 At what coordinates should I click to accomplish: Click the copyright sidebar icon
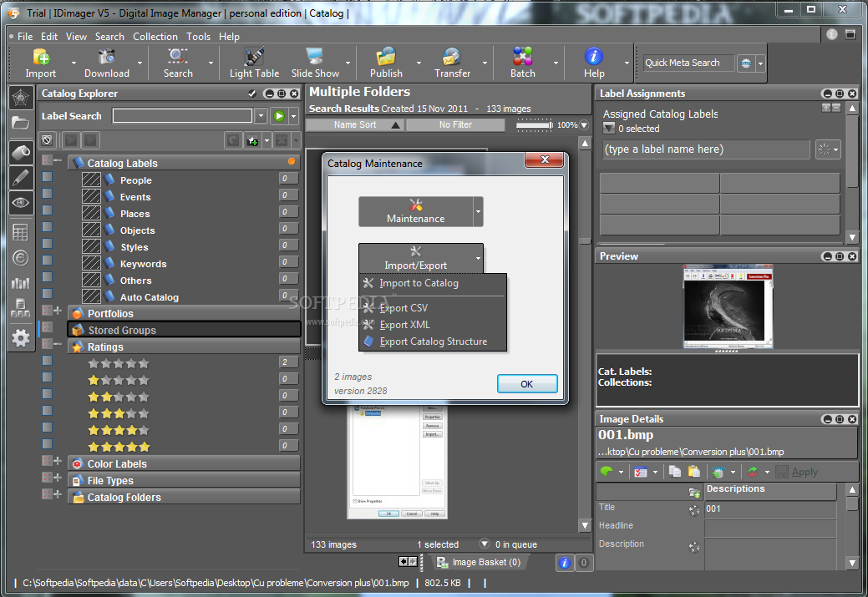coord(21,258)
